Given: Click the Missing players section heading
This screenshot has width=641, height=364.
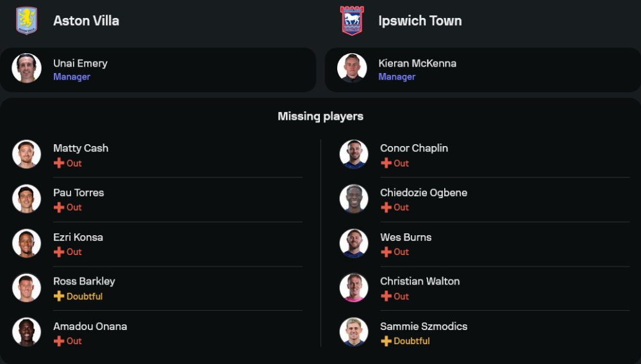Looking at the screenshot, I should 320,116.
